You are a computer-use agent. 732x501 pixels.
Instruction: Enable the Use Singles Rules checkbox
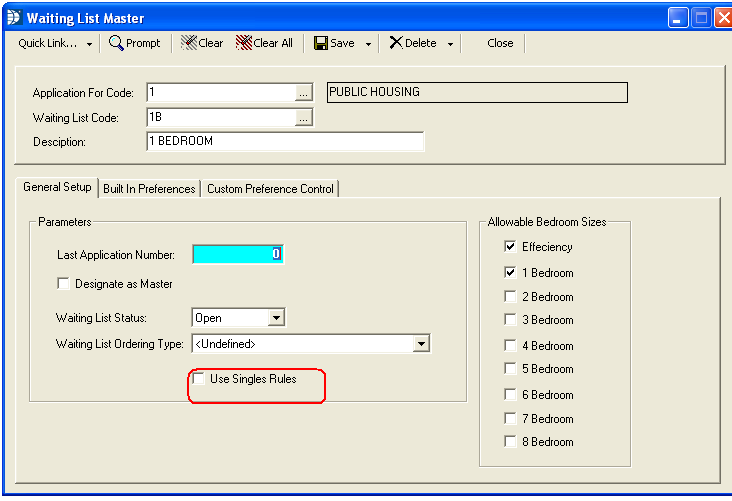click(199, 379)
